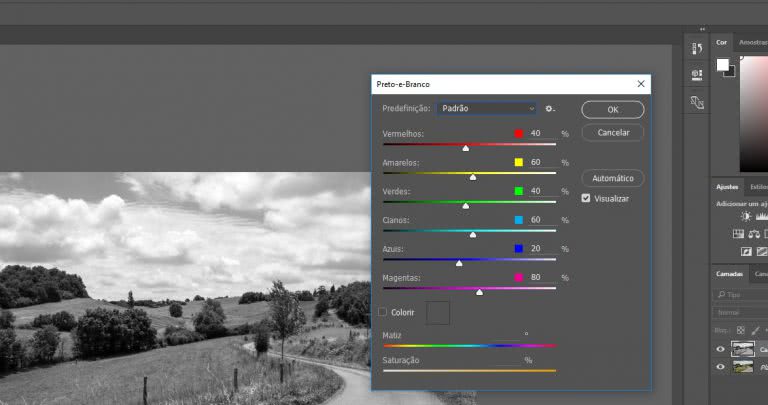Uncheck the Visualizar checkbox

586,198
